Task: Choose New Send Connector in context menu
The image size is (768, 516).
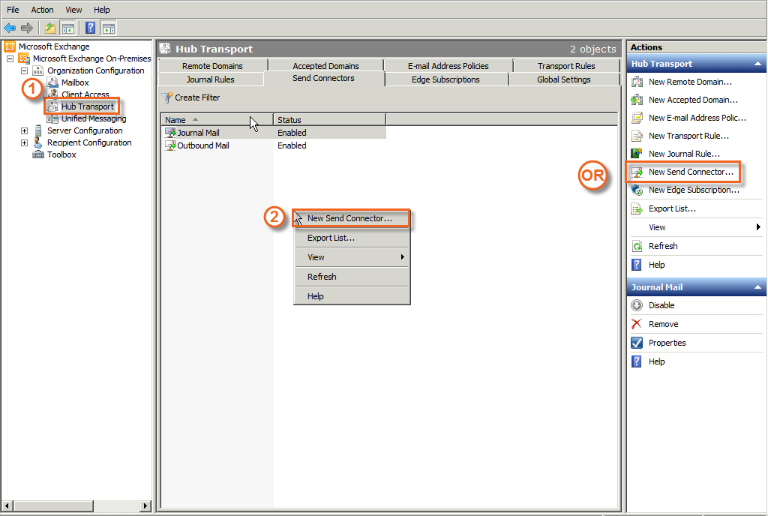Action: point(352,218)
